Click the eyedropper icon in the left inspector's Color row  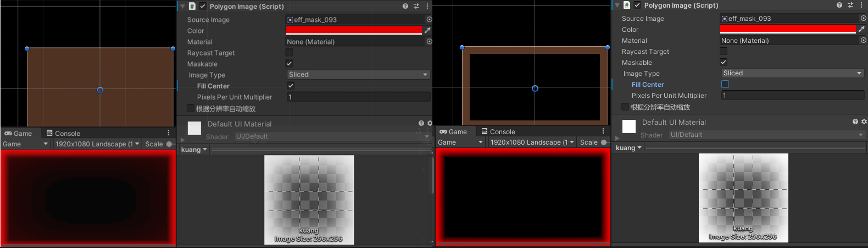pos(427,31)
